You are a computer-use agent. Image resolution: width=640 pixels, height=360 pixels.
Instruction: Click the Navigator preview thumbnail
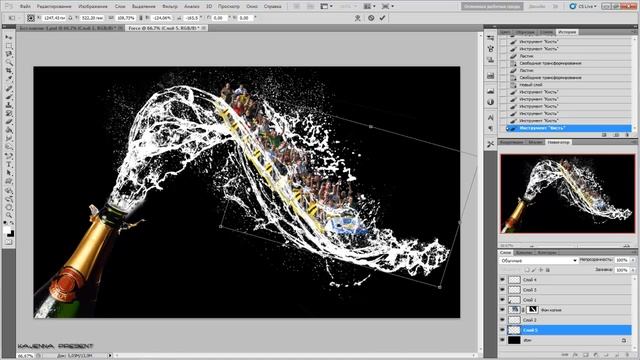click(567, 194)
